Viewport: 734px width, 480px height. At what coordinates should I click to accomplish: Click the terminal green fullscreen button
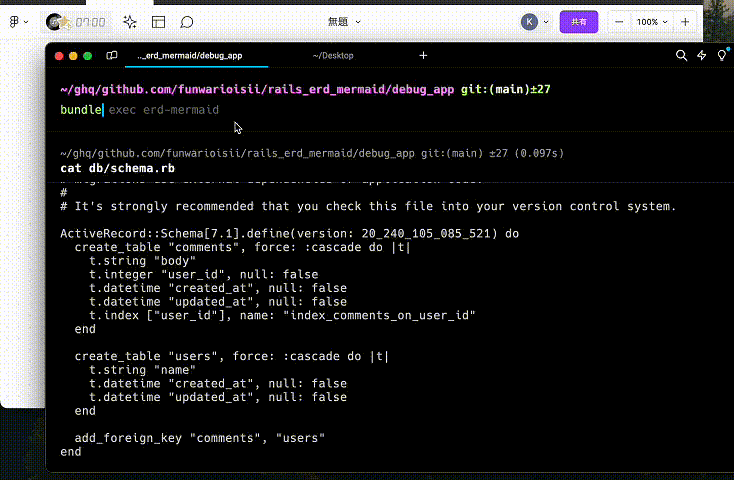click(88, 56)
